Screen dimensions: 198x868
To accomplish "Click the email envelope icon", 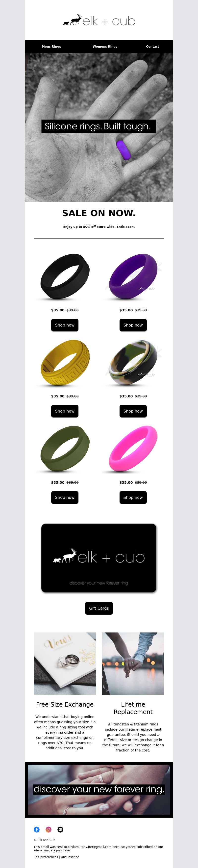I will tap(60, 829).
